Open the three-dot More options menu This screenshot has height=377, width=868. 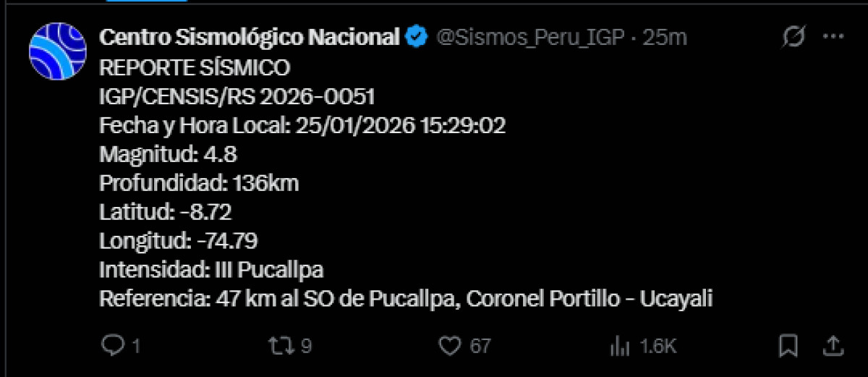pos(833,38)
